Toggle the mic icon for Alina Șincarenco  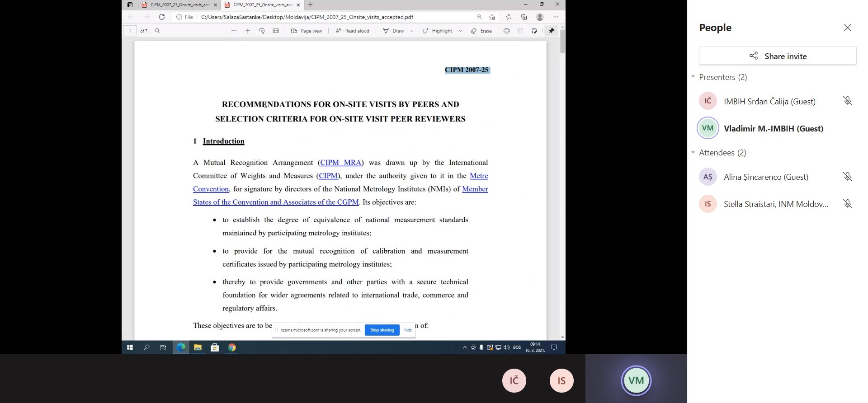(x=847, y=177)
